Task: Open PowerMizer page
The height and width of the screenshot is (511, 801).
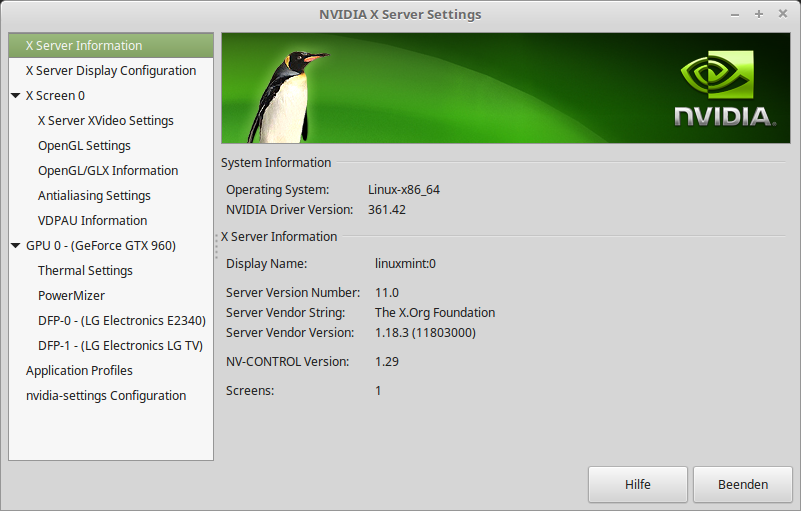Action: pyautogui.click(x=72, y=296)
